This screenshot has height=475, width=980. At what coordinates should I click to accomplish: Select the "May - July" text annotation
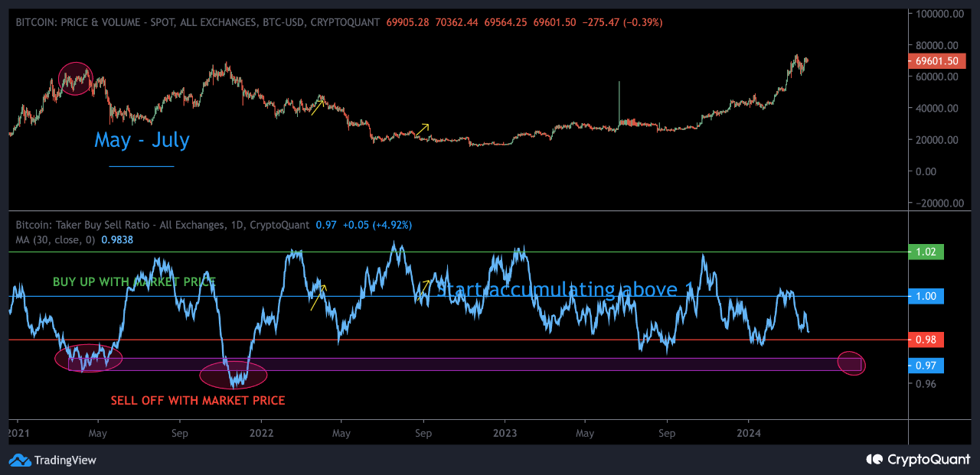coord(142,140)
